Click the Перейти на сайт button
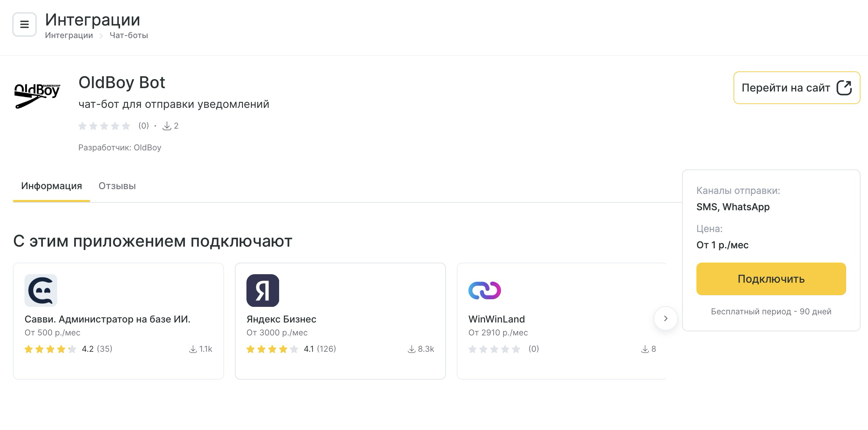 coord(786,88)
